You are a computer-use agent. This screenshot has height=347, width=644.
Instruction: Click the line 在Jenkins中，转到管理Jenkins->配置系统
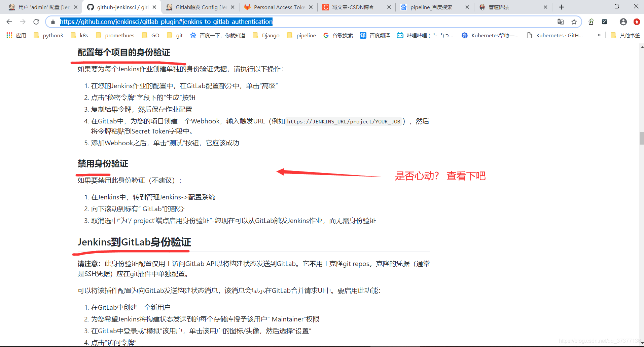[153, 197]
